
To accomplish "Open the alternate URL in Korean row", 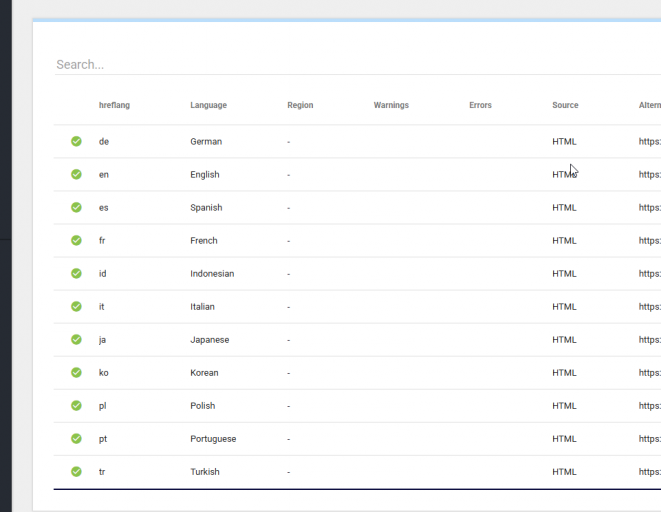I will [x=650, y=373].
